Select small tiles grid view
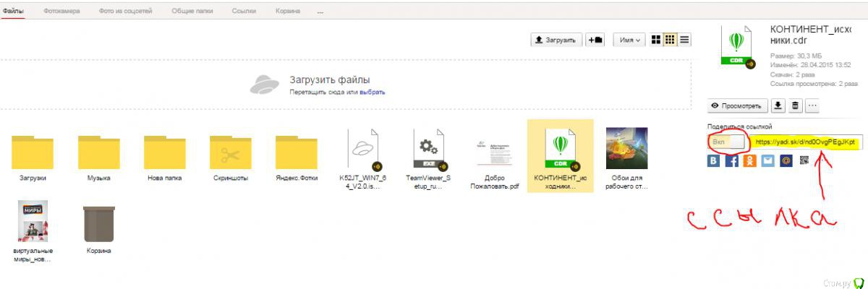The width and height of the screenshot is (868, 289). point(670,40)
